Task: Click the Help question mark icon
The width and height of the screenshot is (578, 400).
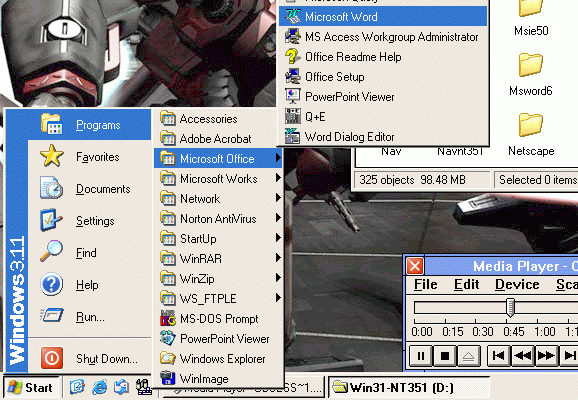Action: coord(52,284)
